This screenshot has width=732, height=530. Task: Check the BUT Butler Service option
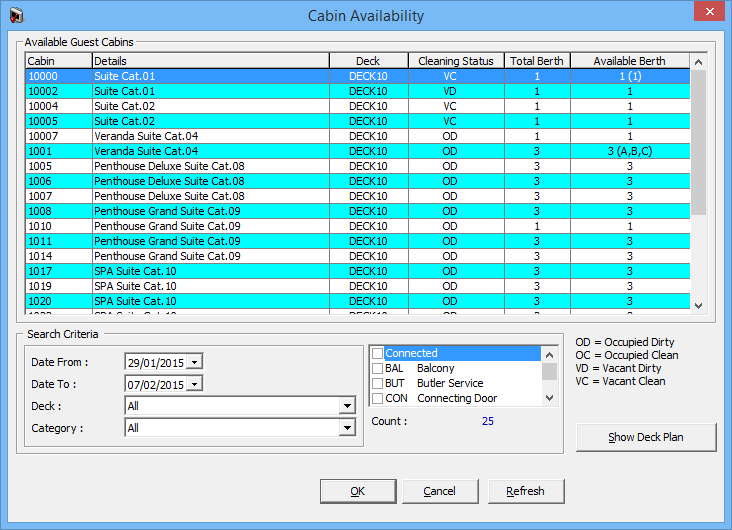tap(378, 383)
